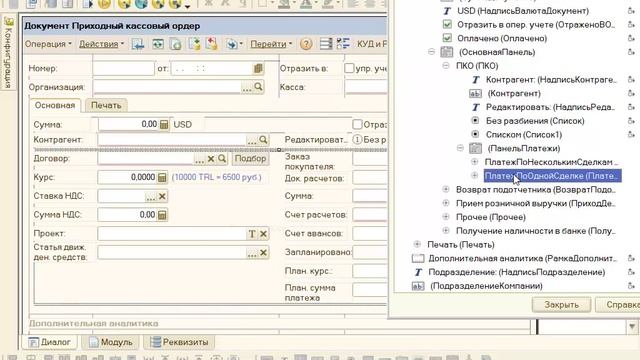Click the magnifier icon in Организация field
The height and width of the screenshot is (360, 640).
[x=258, y=87]
